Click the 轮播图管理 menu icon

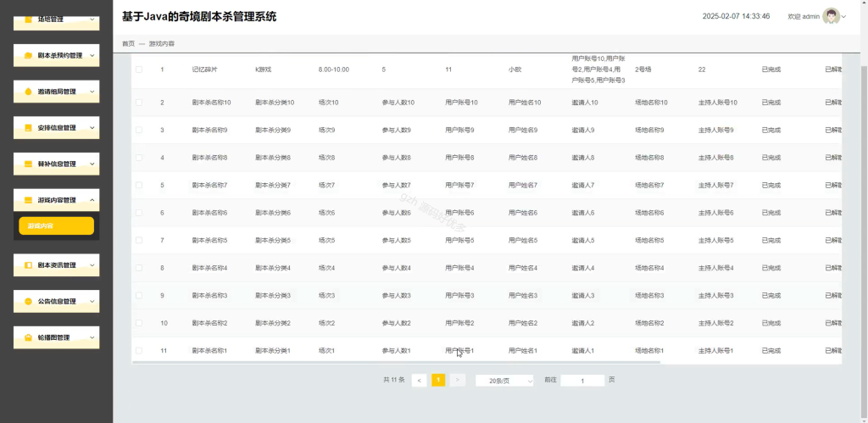28,337
